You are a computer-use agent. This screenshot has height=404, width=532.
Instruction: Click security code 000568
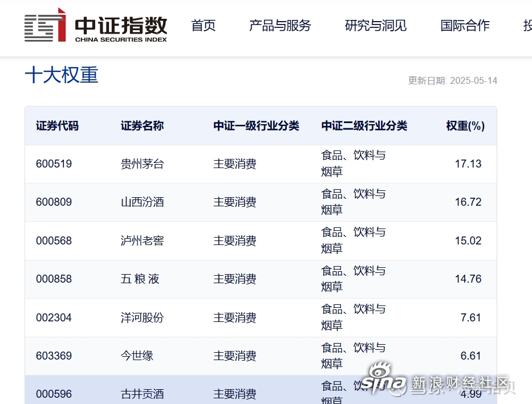point(54,240)
